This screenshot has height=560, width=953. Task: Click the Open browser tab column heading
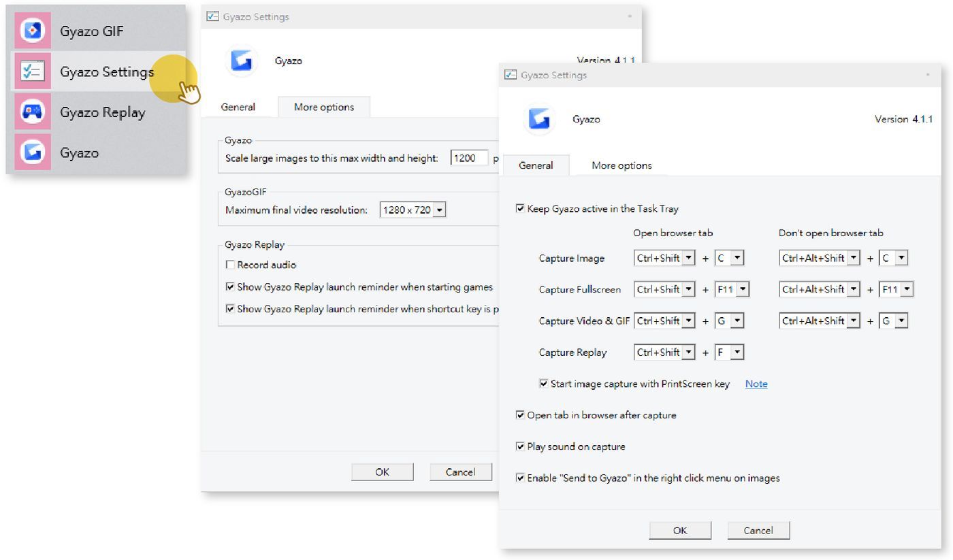[673, 233]
